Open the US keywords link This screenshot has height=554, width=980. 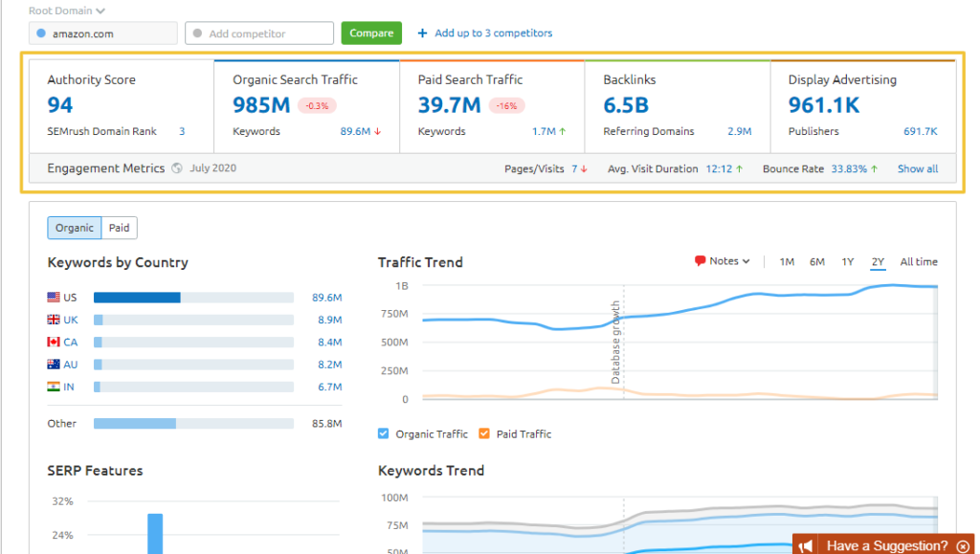pos(70,298)
